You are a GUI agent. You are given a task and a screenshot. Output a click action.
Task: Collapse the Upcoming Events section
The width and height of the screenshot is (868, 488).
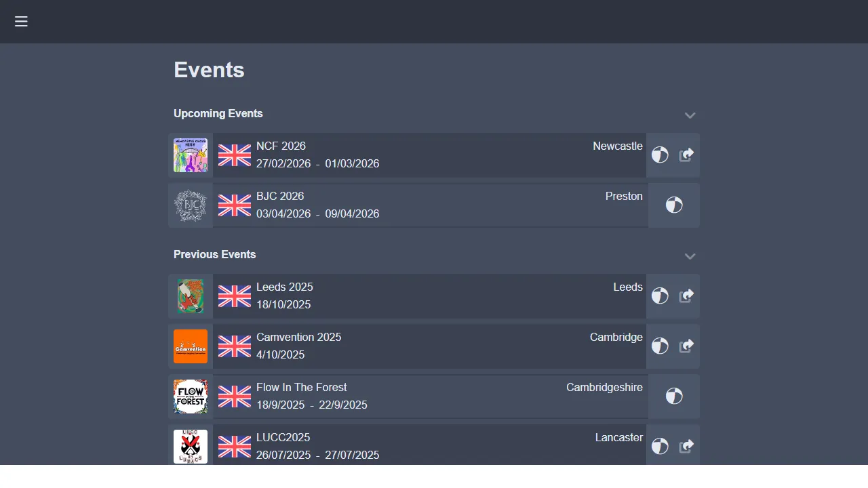(x=690, y=115)
